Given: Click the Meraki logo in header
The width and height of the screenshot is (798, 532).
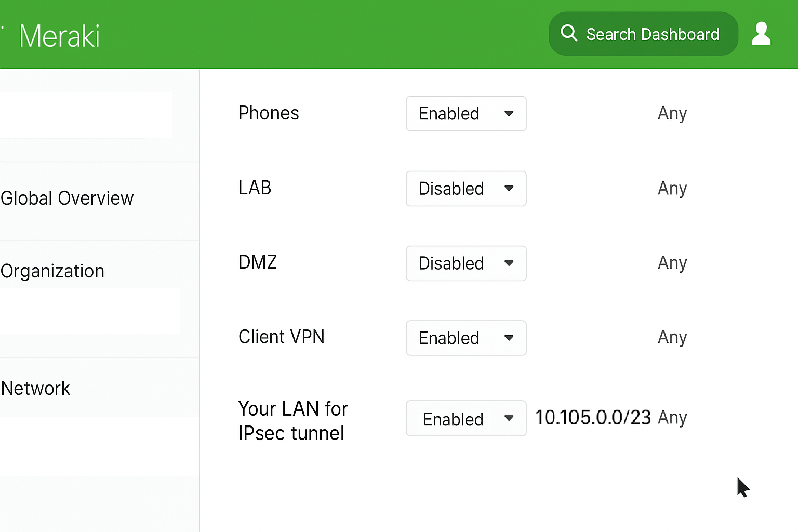Looking at the screenshot, I should coord(59,36).
